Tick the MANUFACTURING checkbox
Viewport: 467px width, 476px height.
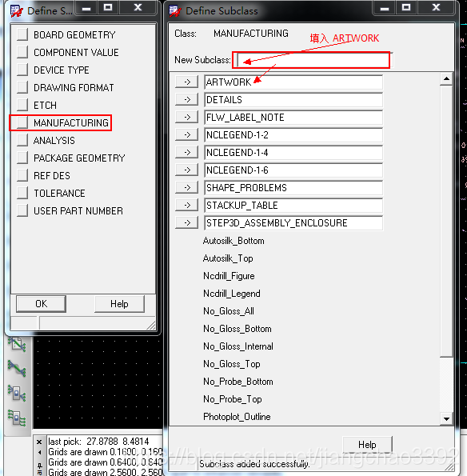pyautogui.click(x=22, y=122)
